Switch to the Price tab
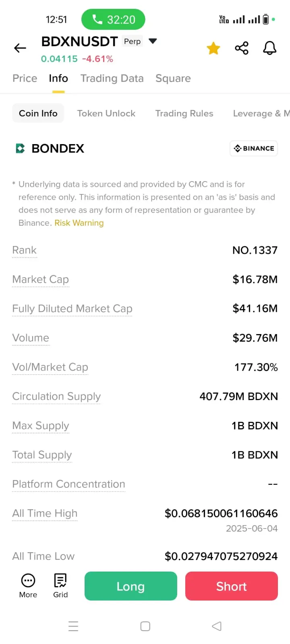 coord(25,78)
